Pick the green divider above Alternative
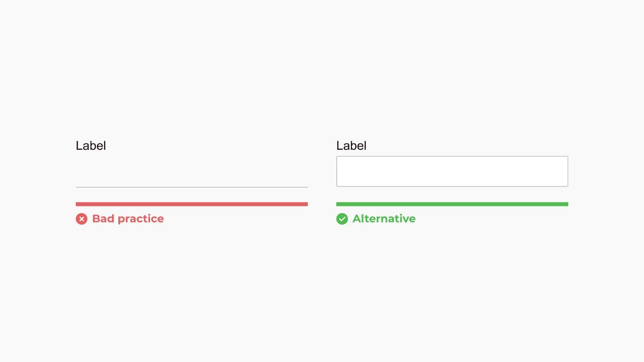This screenshot has height=362, width=644. (452, 204)
